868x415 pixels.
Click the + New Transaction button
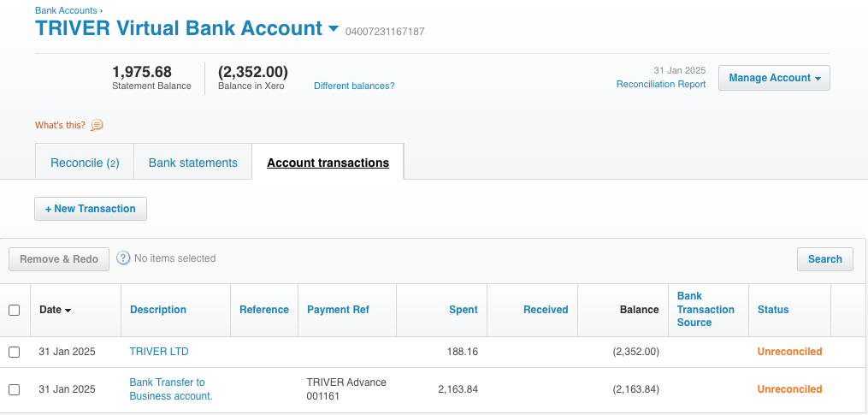pyautogui.click(x=91, y=209)
